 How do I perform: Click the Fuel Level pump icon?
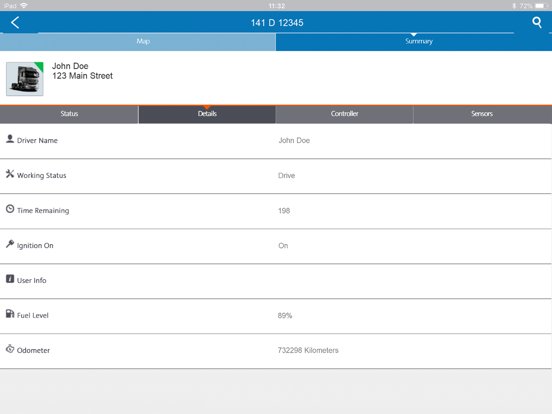(x=10, y=314)
